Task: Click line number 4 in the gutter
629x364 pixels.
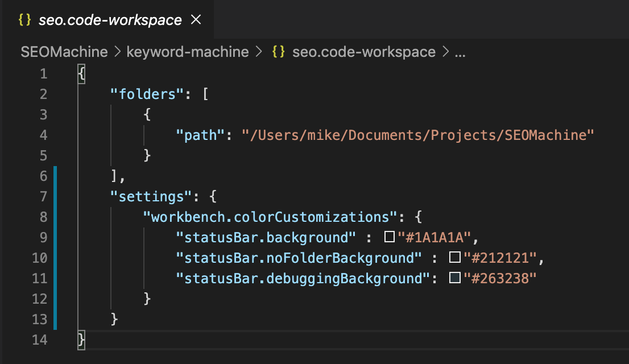Action: (44, 135)
